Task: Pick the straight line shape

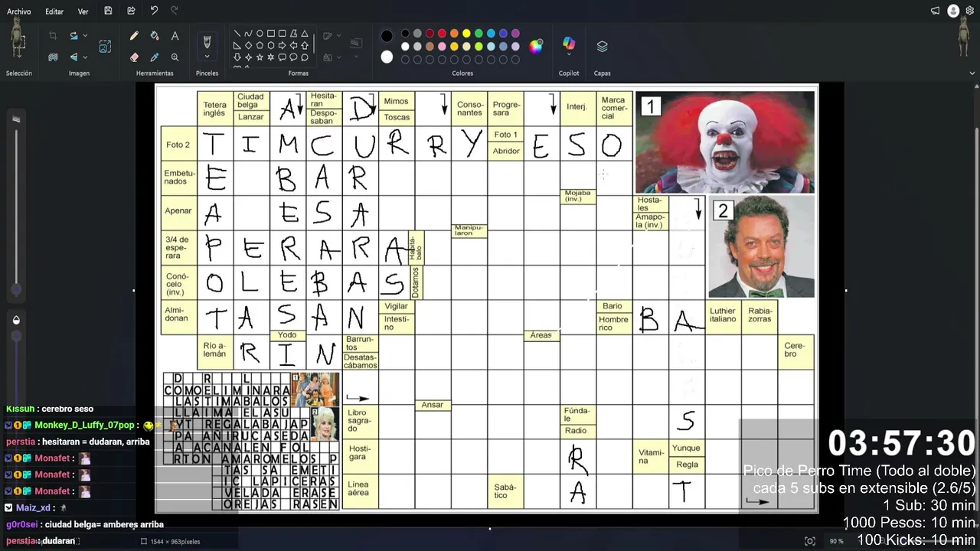Action: click(x=237, y=34)
